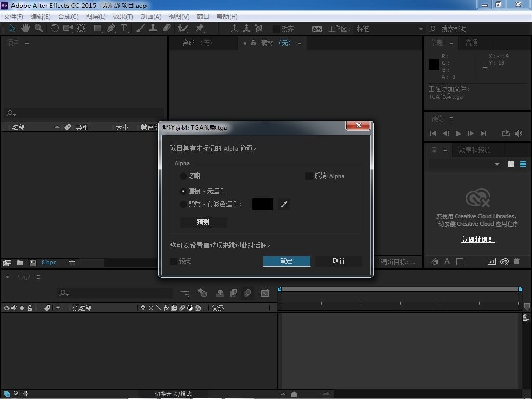Image resolution: width=532 pixels, height=399 pixels.
Task: Select the Rotation tool
Action: [55, 28]
